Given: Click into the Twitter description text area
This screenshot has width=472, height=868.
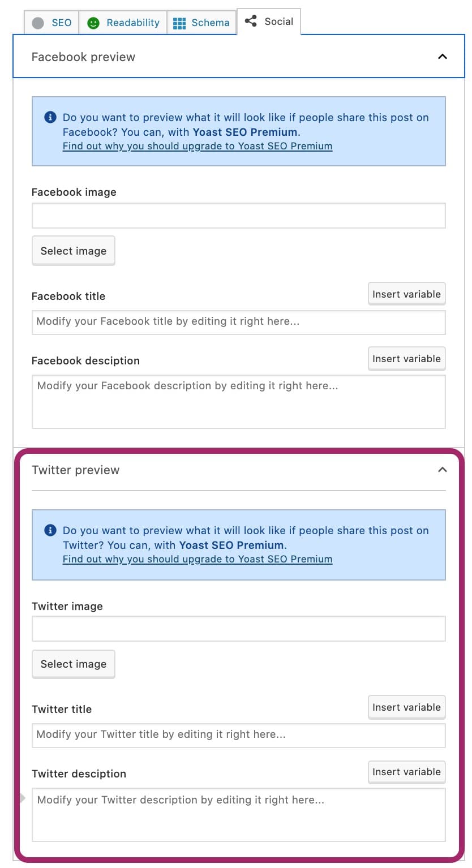Looking at the screenshot, I should [x=238, y=814].
